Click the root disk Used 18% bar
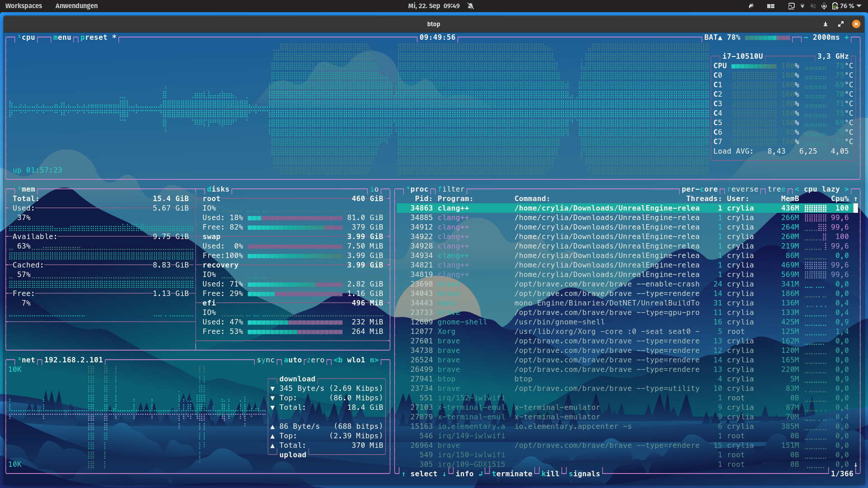This screenshot has height=488, width=868. 295,218
